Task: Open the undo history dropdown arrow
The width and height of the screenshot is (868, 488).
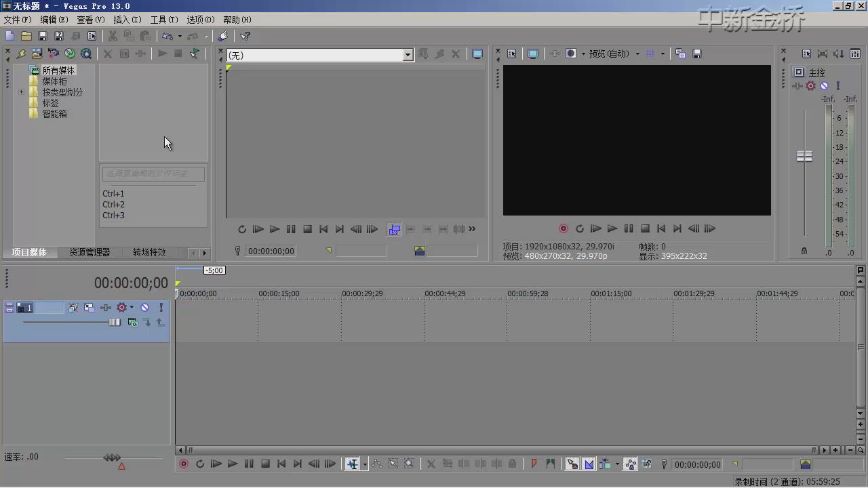Action: tap(180, 36)
